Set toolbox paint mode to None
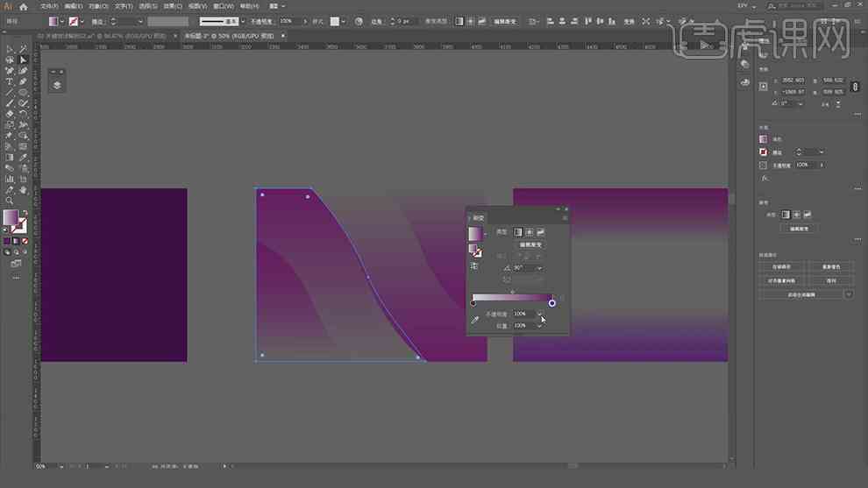868x488 pixels. (25, 241)
